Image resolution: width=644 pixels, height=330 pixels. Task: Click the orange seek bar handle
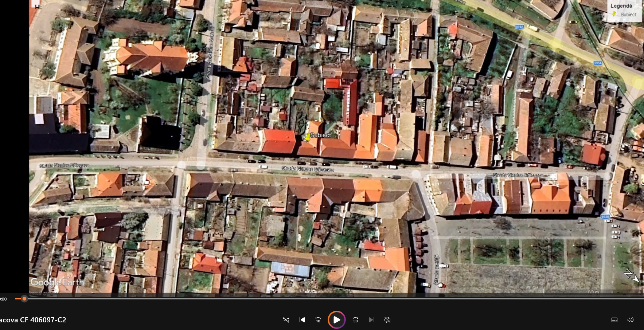click(x=24, y=299)
